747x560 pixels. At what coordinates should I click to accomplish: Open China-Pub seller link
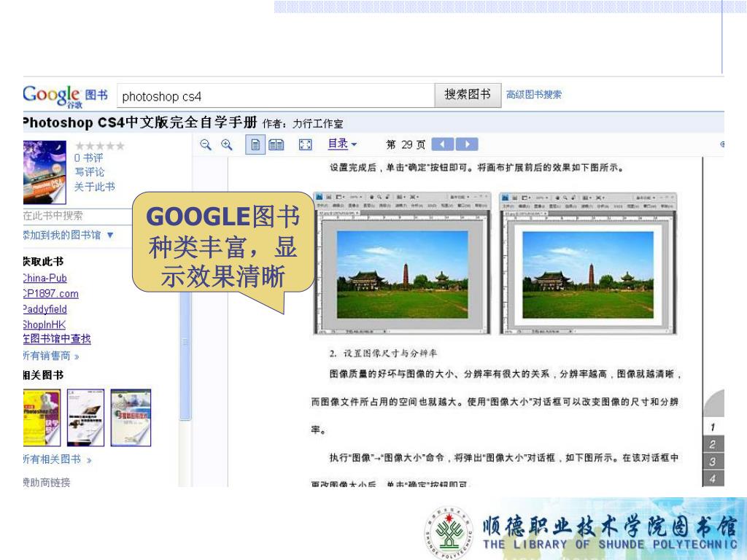(44, 278)
